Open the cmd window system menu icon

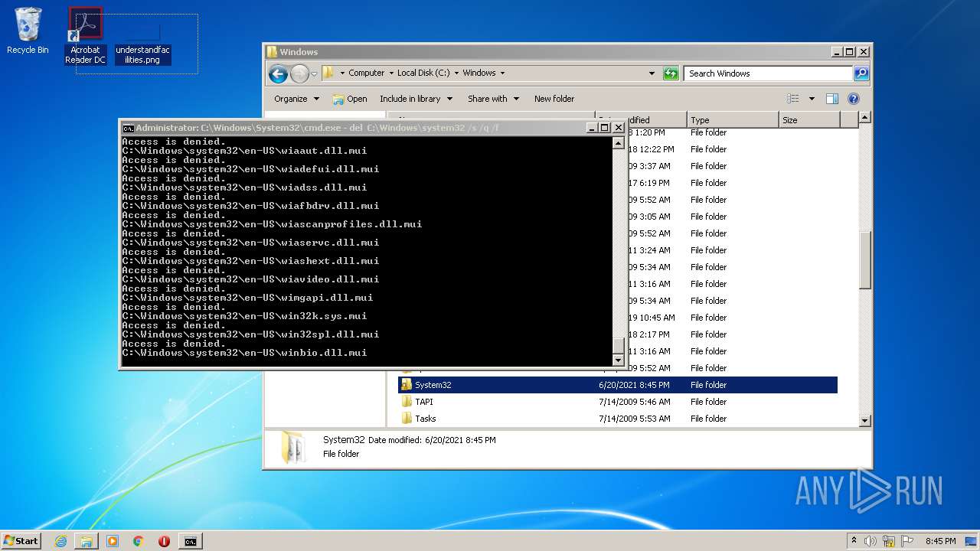(x=129, y=128)
